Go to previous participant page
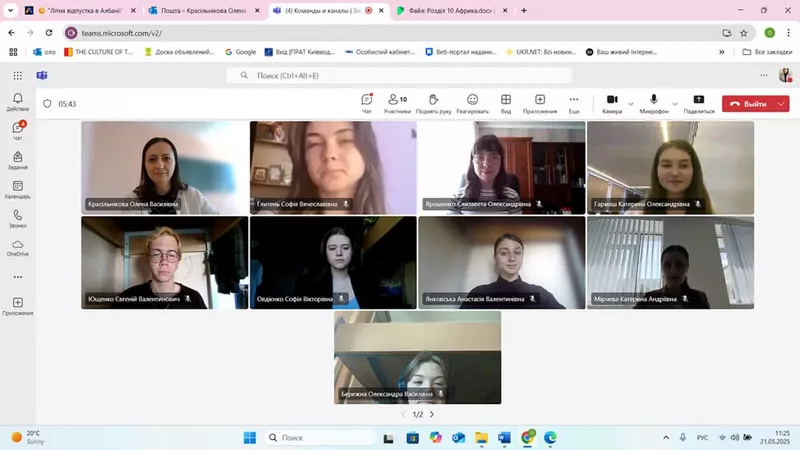This screenshot has width=800, height=450. (x=403, y=414)
